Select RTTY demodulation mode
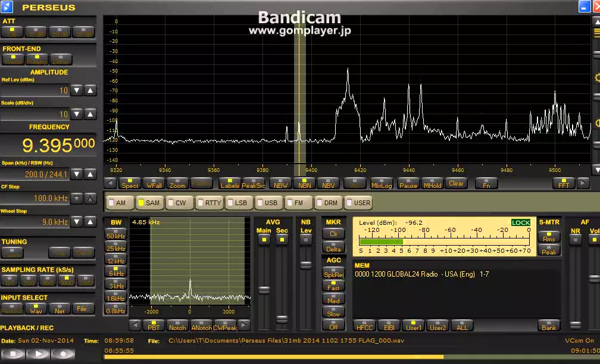Screen dimensions: 600x364 pos(210,203)
